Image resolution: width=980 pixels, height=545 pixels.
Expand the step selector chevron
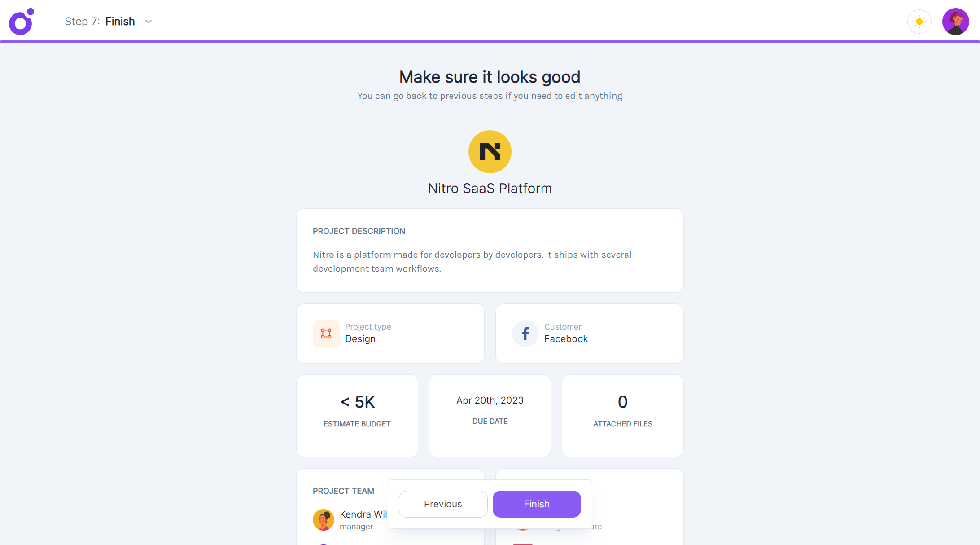coord(149,22)
